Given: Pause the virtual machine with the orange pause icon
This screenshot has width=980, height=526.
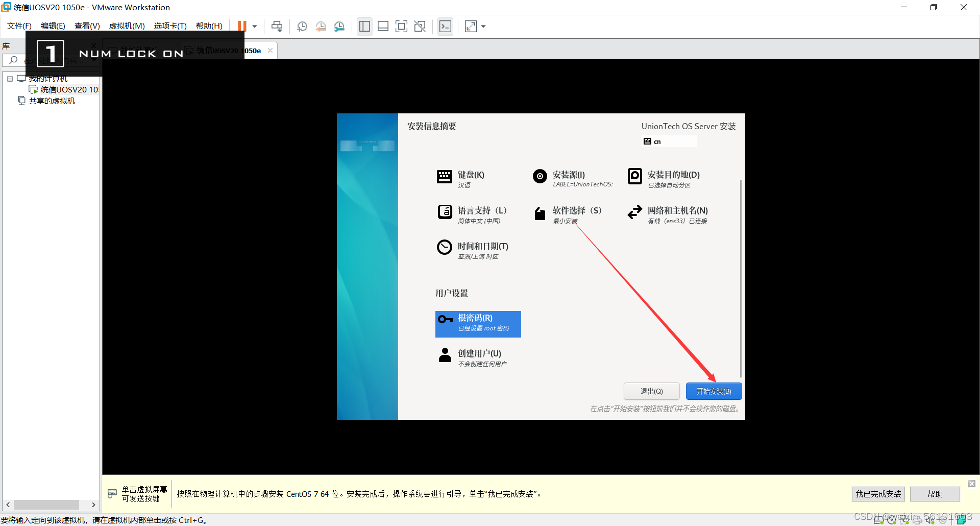Looking at the screenshot, I should 242,26.
